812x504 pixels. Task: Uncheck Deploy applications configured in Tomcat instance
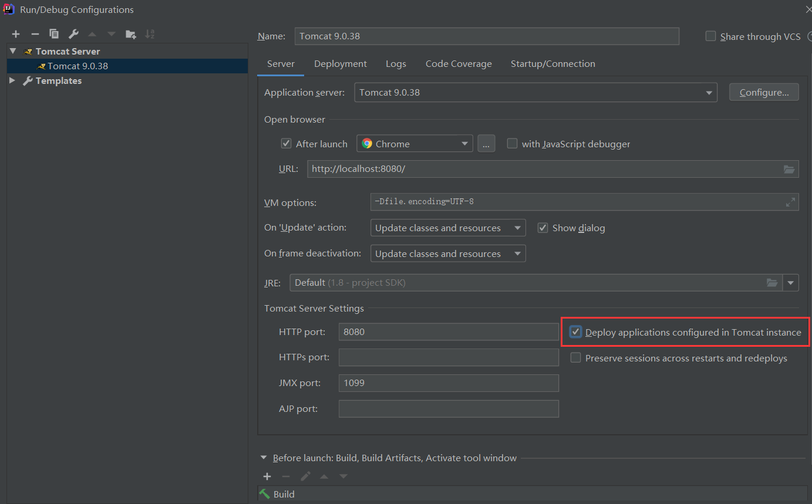pyautogui.click(x=575, y=332)
